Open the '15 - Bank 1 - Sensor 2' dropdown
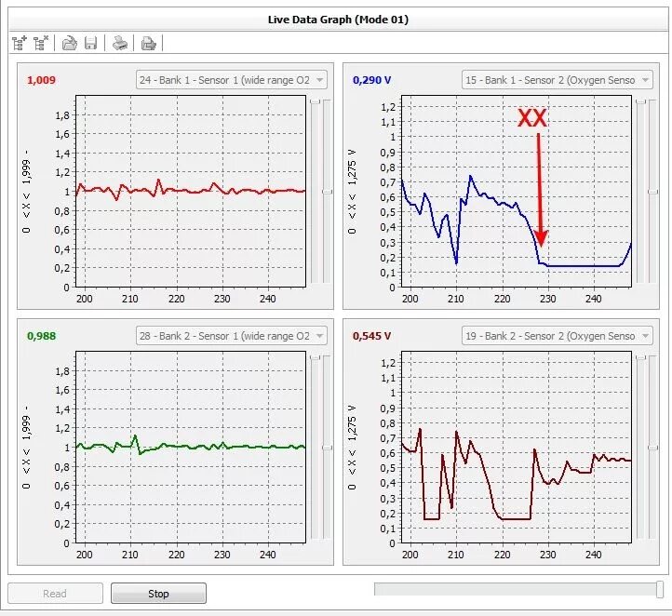The height and width of the screenshot is (616, 672). coord(558,80)
